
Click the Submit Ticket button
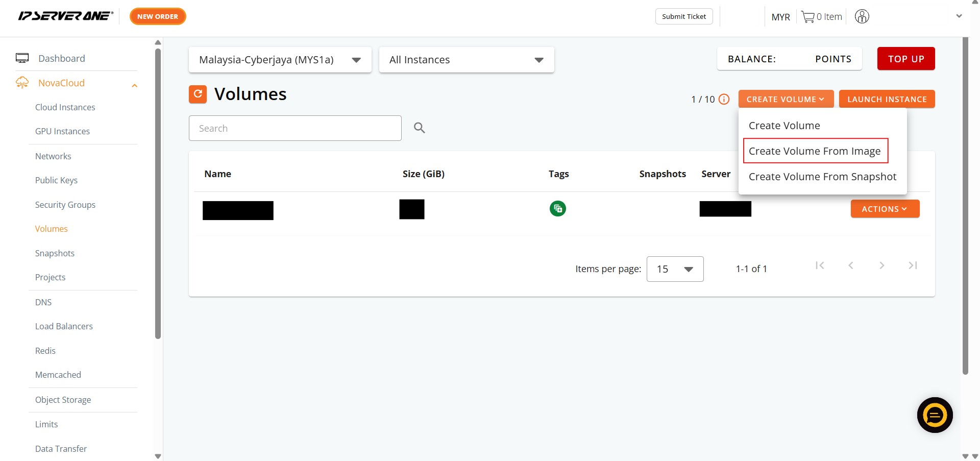pos(683,16)
